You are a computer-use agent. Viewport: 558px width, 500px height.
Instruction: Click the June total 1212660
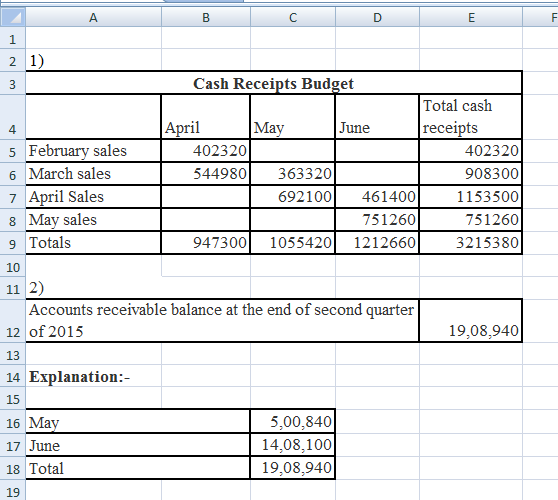(377, 243)
